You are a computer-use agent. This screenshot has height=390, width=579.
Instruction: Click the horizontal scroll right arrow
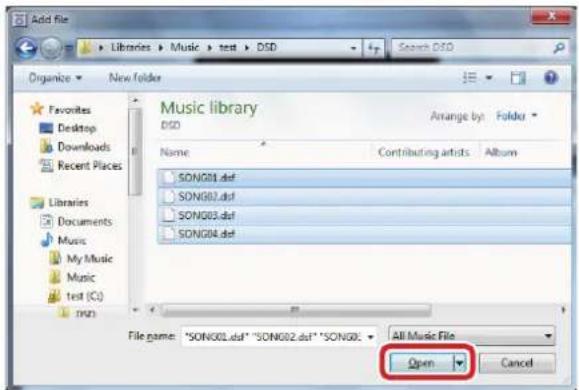click(x=563, y=310)
